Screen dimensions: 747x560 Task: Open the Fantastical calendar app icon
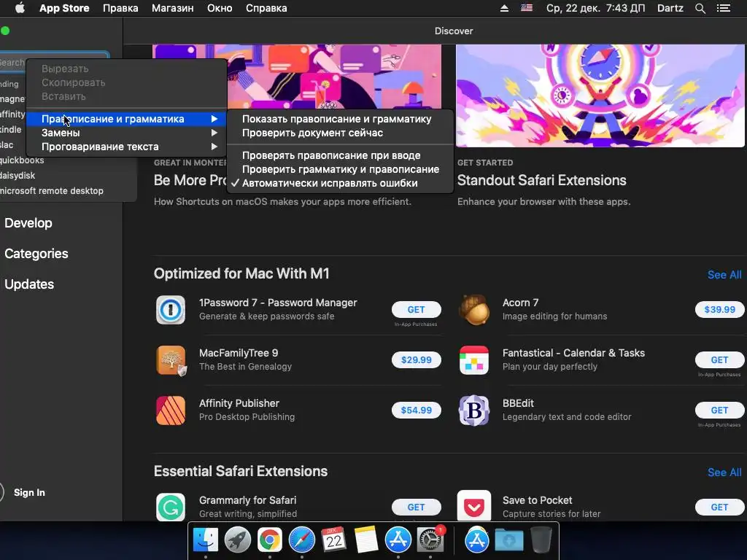point(474,360)
